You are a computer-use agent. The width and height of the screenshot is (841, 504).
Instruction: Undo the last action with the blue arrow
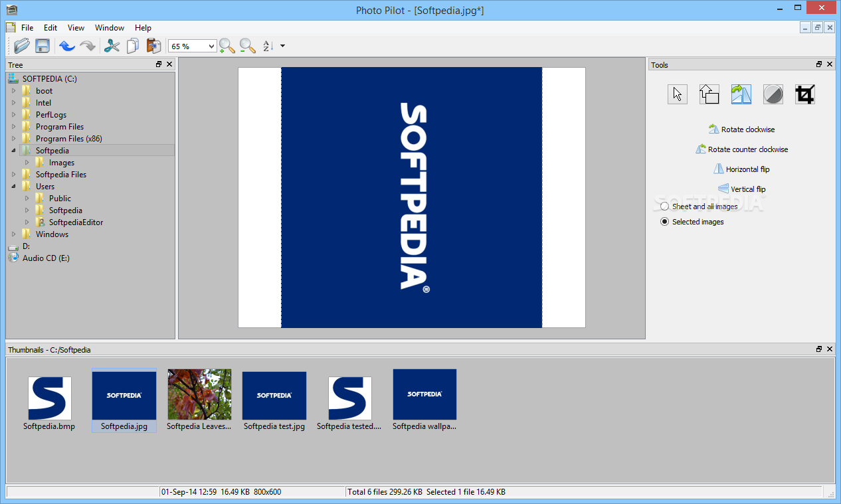[x=66, y=46]
